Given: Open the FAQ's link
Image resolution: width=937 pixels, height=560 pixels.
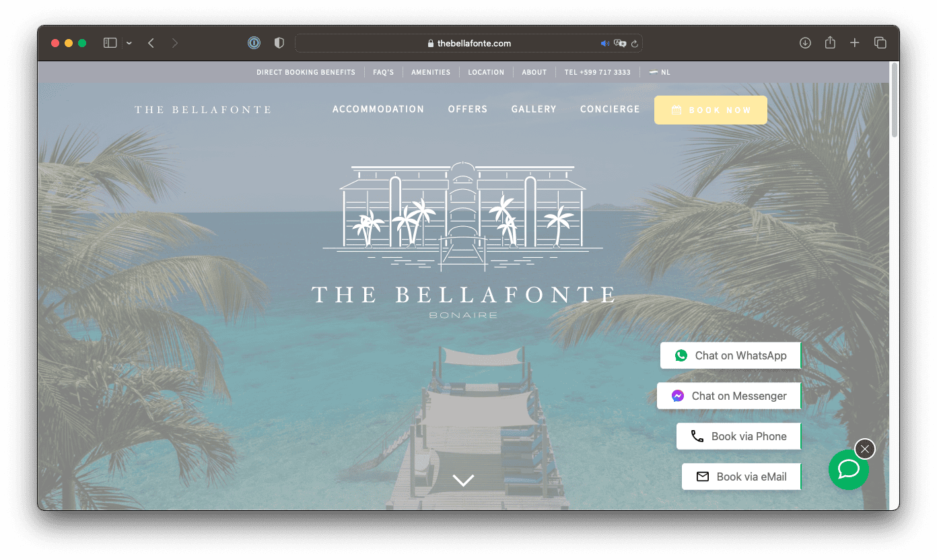Looking at the screenshot, I should (384, 72).
